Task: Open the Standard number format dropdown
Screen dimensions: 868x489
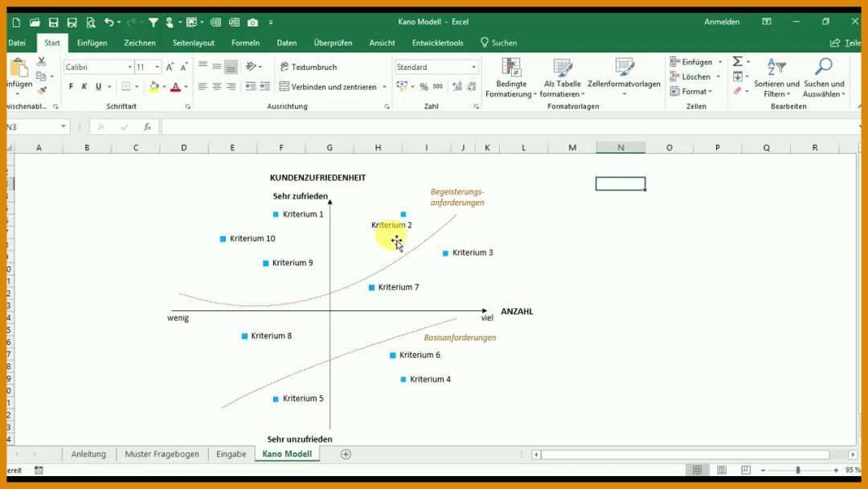Action: point(474,67)
